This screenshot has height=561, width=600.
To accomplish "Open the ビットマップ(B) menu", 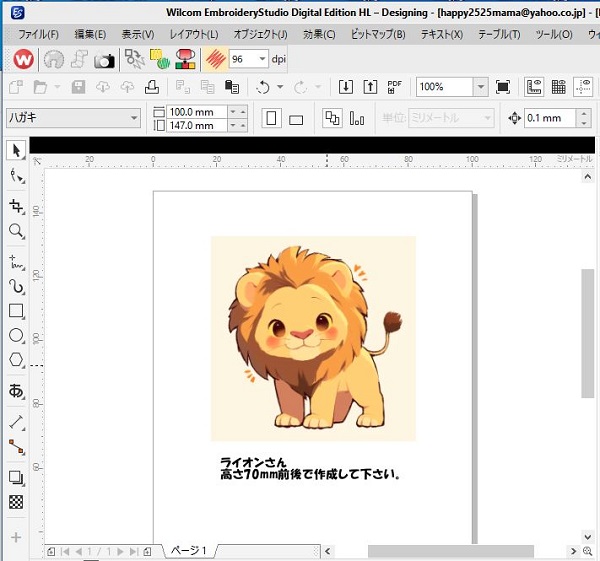I will tap(378, 35).
